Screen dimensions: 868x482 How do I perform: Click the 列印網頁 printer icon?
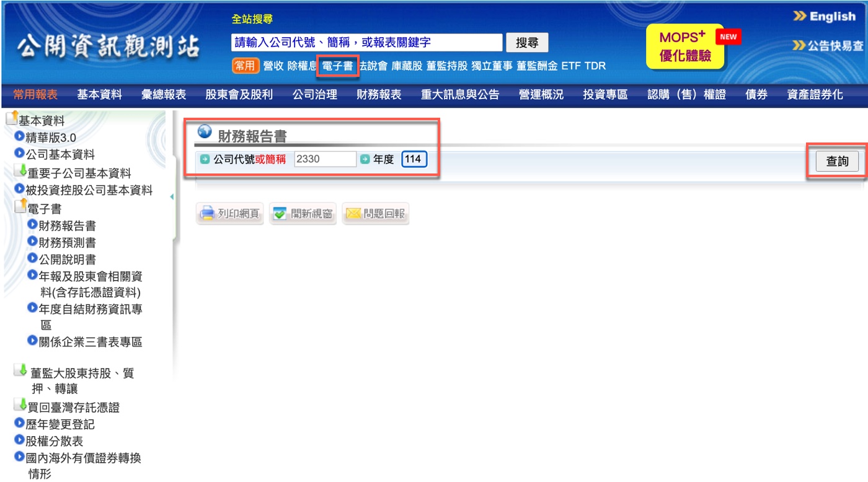(207, 214)
